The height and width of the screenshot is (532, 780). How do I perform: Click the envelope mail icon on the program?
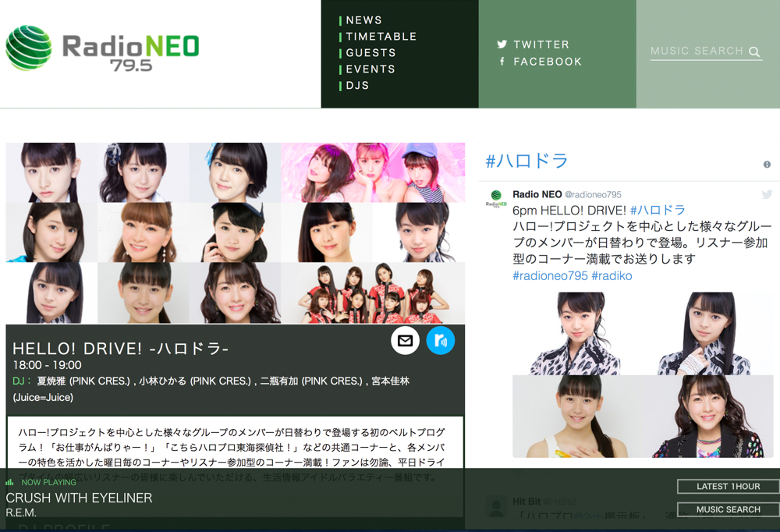(405, 340)
